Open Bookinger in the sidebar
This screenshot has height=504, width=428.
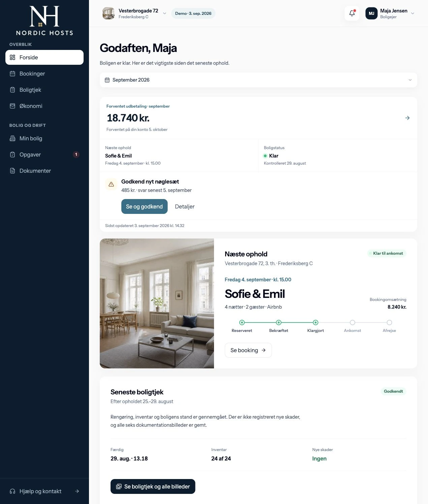coord(44,74)
